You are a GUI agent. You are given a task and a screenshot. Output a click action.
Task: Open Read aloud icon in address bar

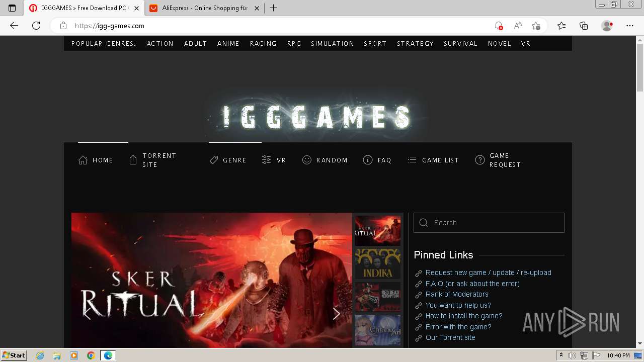517,26
